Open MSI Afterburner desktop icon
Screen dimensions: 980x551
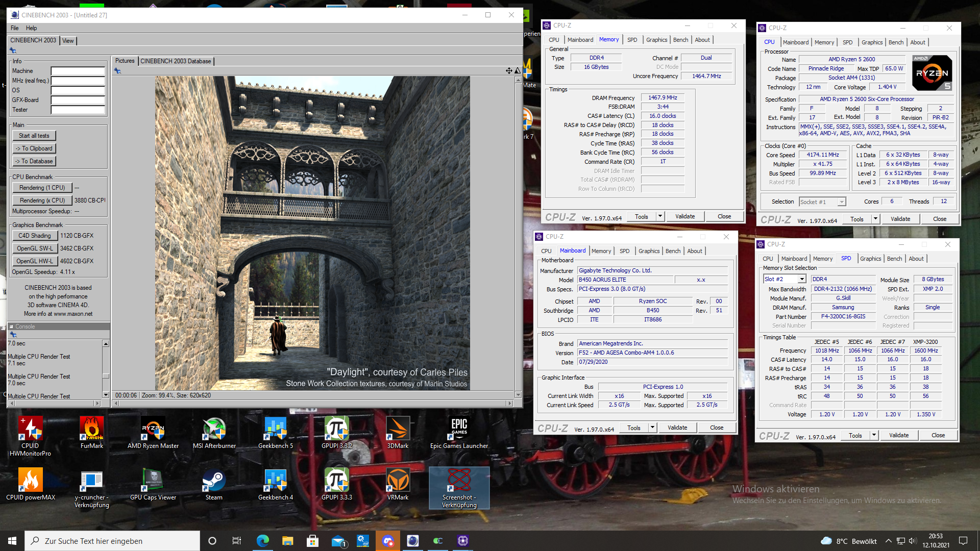click(214, 432)
